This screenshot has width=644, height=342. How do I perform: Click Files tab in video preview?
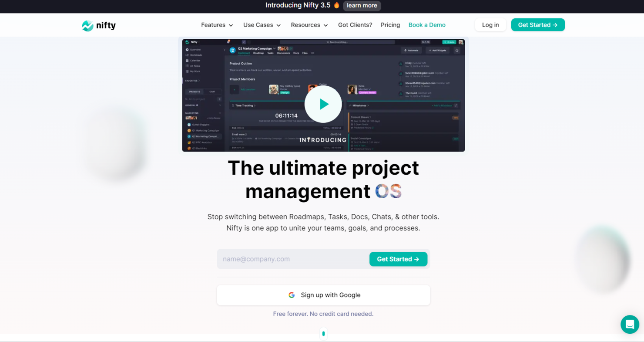[305, 53]
